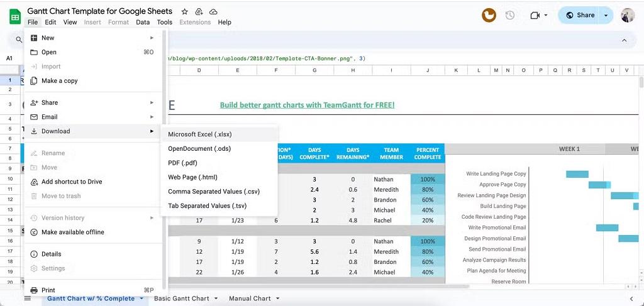Open the Tools menu
Image resolution: width=644 pixels, height=306 pixels.
coord(165,22)
